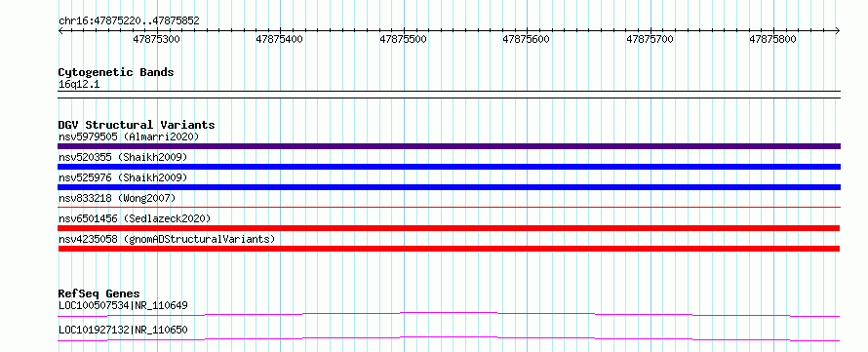This screenshot has height=352, width=868.
Task: Click the 47875600 ruler tick label
Action: pos(527,39)
